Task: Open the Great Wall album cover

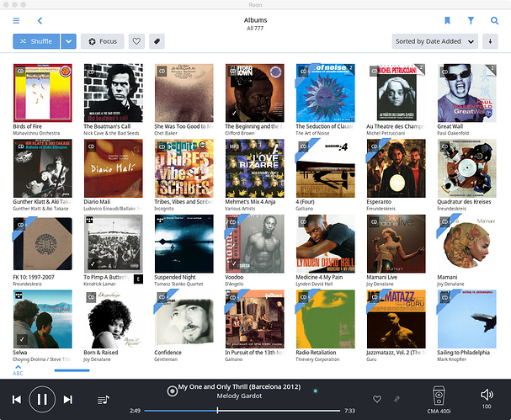Action: 466,93
